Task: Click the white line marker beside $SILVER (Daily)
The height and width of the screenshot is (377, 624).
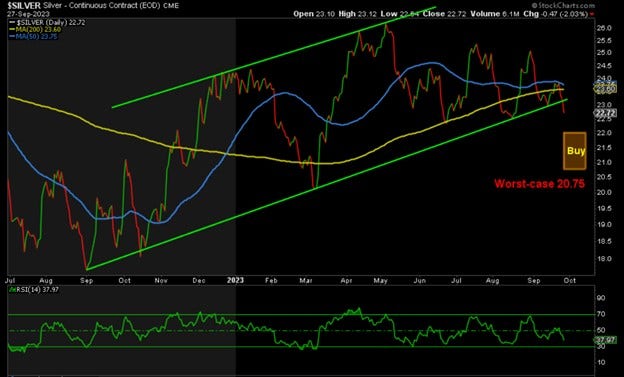Action: pyautogui.click(x=12, y=23)
